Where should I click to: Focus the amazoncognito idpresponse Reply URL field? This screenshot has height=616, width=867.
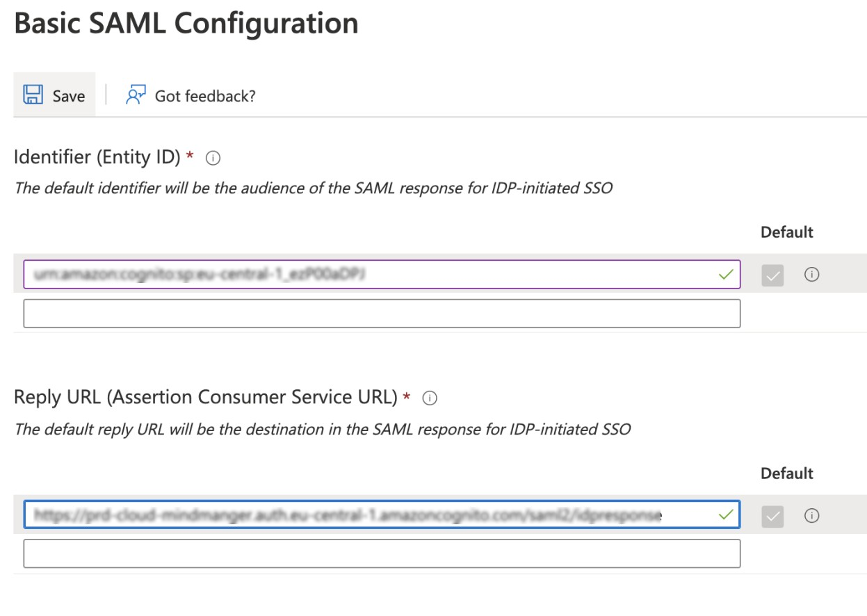(x=348, y=515)
